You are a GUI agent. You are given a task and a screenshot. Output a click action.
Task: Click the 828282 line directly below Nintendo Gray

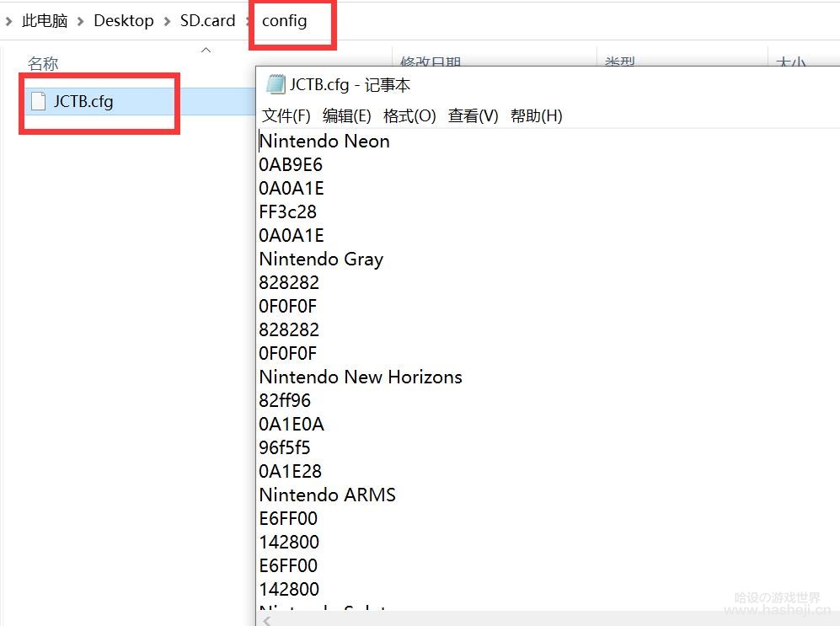pos(289,282)
